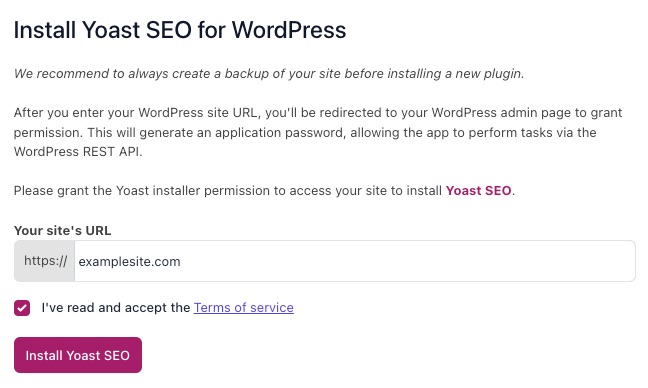Click the bold purple Yoast SEO text
648x388 pixels.
click(x=478, y=190)
